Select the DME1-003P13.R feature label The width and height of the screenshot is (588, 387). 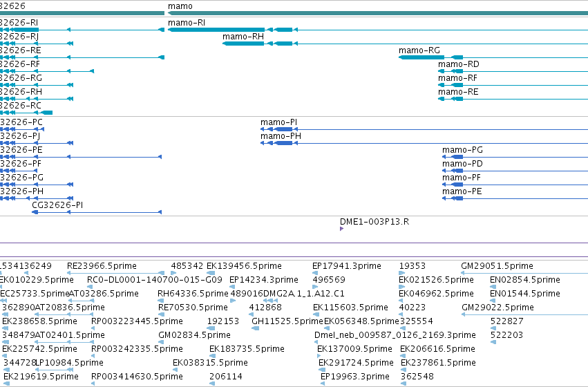click(374, 222)
